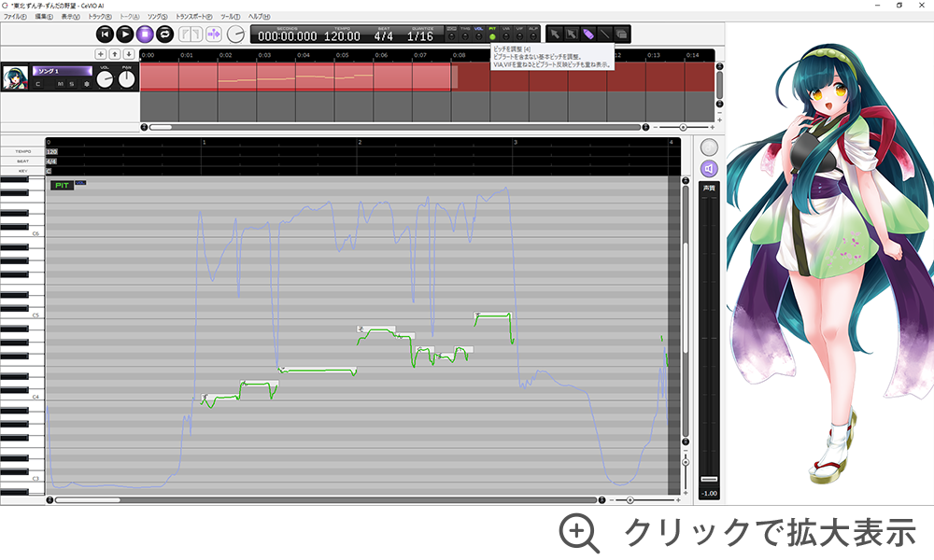The height and width of the screenshot is (560, 934).
Task: Start playback with the play button
Action: [x=124, y=35]
